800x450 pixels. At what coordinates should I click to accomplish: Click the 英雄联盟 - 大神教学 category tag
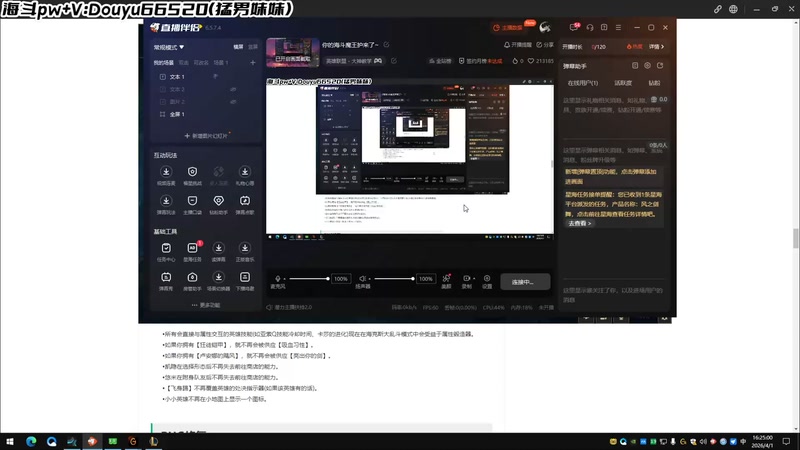354,61
